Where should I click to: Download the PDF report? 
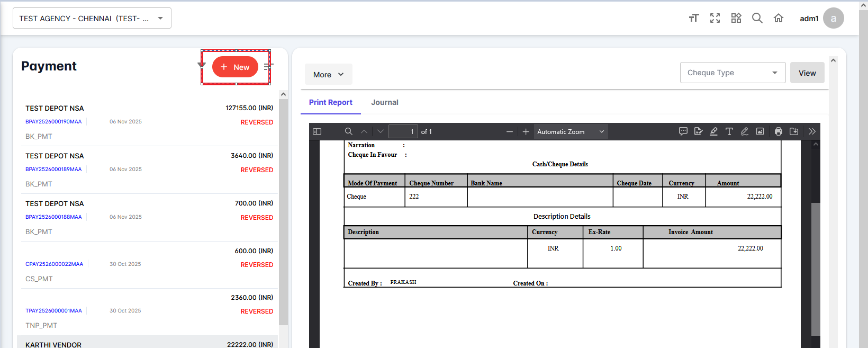[793, 131]
